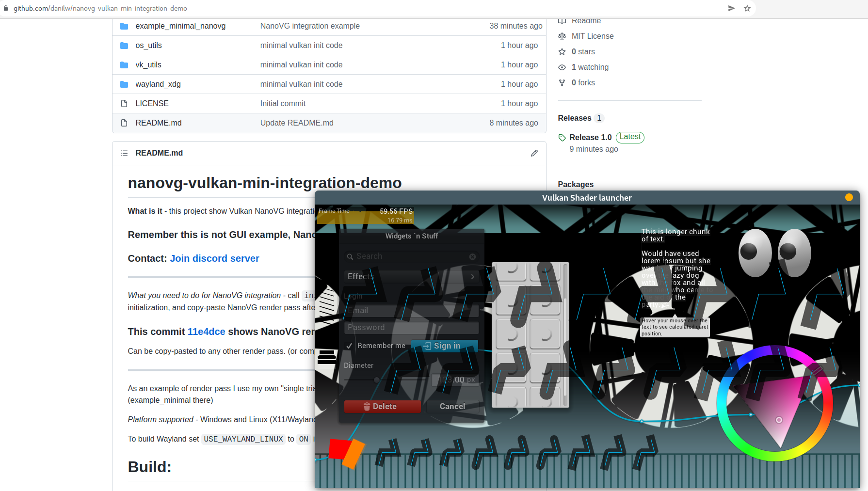Image resolution: width=868 pixels, height=491 pixels.
Task: Open the example_minimal_nanovg folder
Action: click(180, 26)
